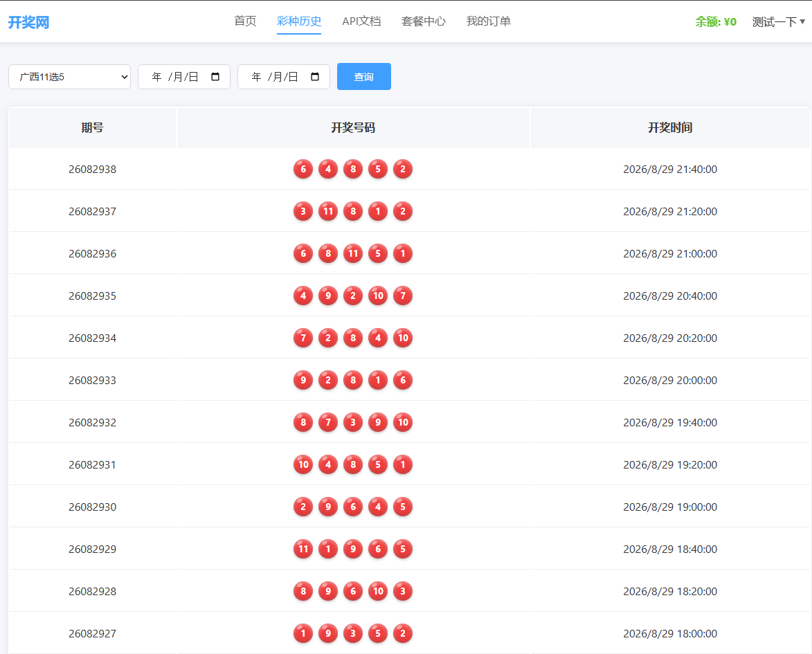The width and height of the screenshot is (812, 654).
Task: Click draw time 2026/8/29 18:00:00
Action: click(x=670, y=633)
